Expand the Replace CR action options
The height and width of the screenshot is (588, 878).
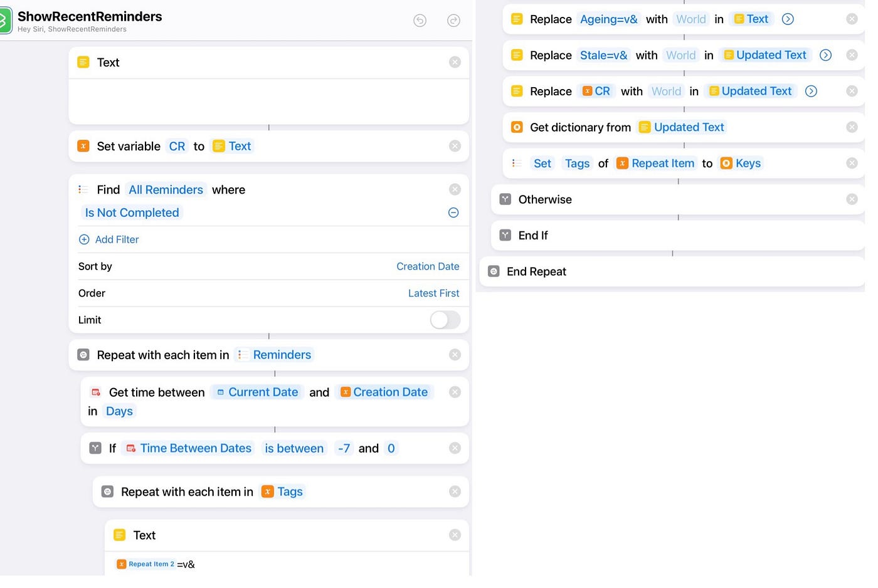coord(811,91)
